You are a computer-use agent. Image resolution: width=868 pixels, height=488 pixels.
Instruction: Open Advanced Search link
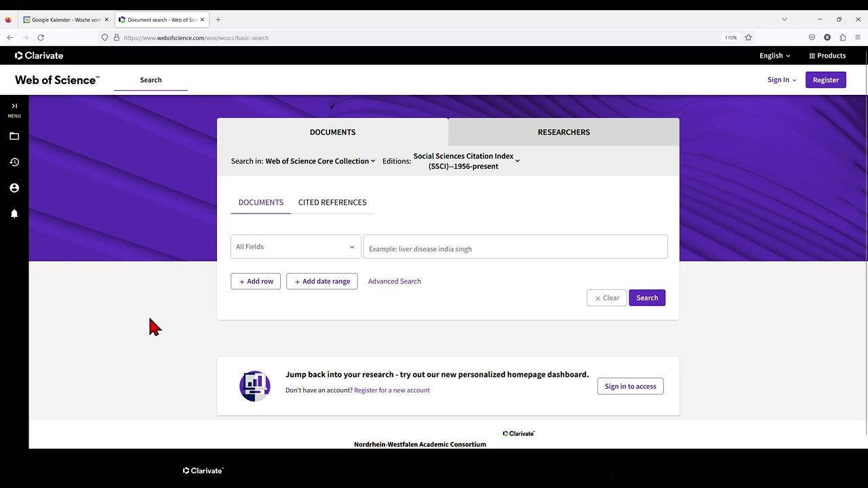click(x=395, y=281)
